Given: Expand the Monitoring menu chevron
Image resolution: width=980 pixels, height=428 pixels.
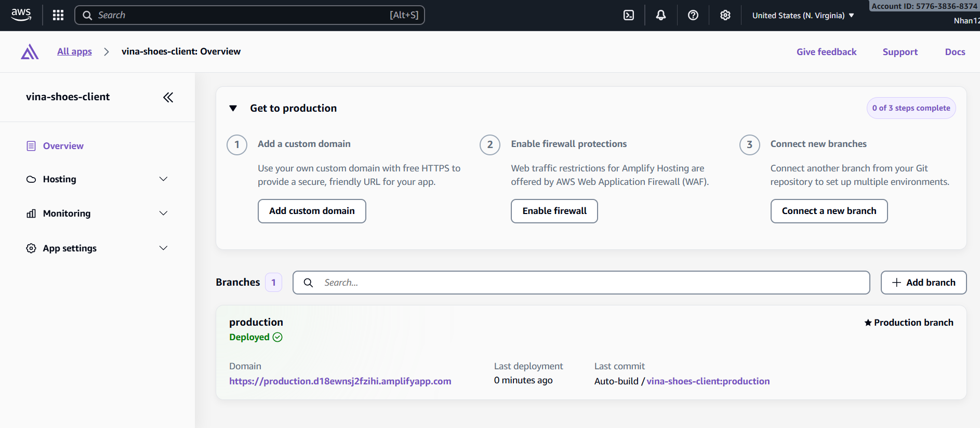Looking at the screenshot, I should click(x=163, y=213).
